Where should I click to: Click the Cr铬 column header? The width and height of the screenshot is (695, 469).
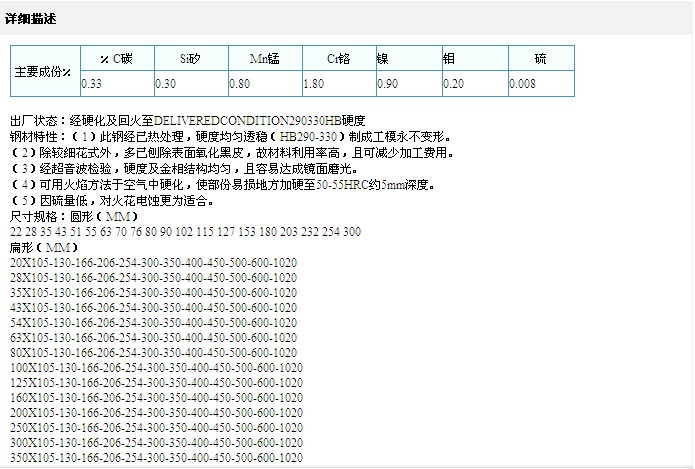(338, 59)
